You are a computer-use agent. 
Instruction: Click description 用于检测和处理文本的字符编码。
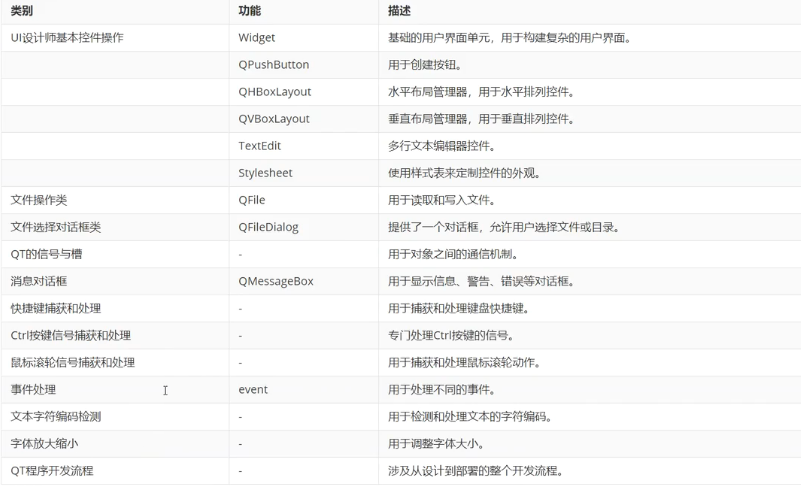pos(470,417)
